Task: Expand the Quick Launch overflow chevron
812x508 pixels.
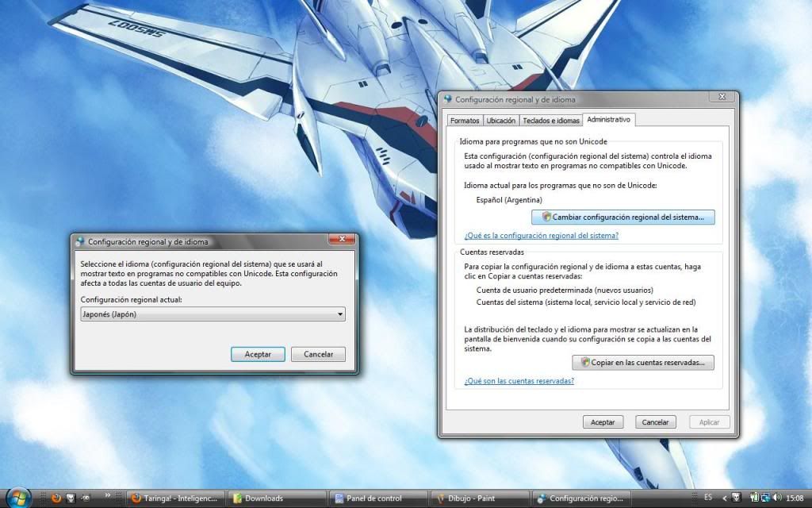Action: click(x=108, y=495)
